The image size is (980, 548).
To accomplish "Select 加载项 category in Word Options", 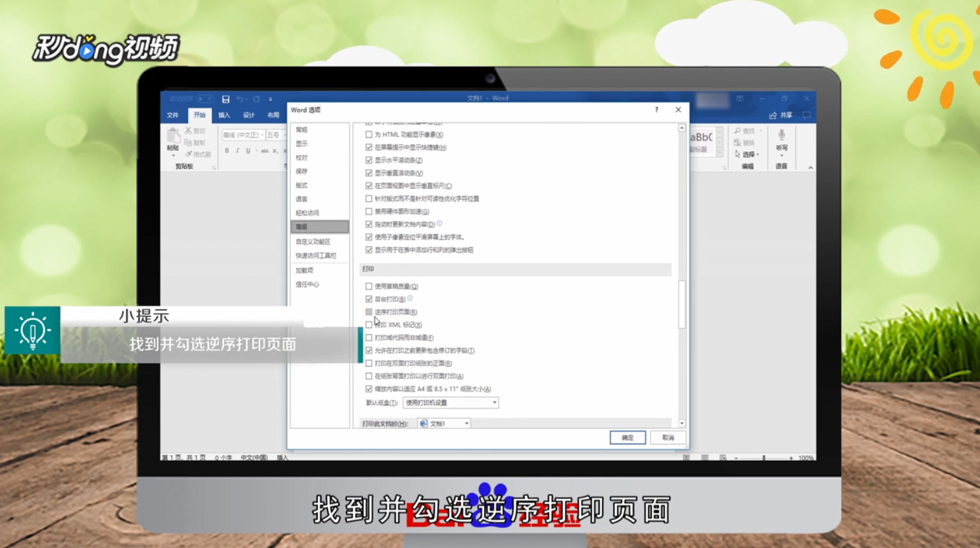I will point(319,270).
